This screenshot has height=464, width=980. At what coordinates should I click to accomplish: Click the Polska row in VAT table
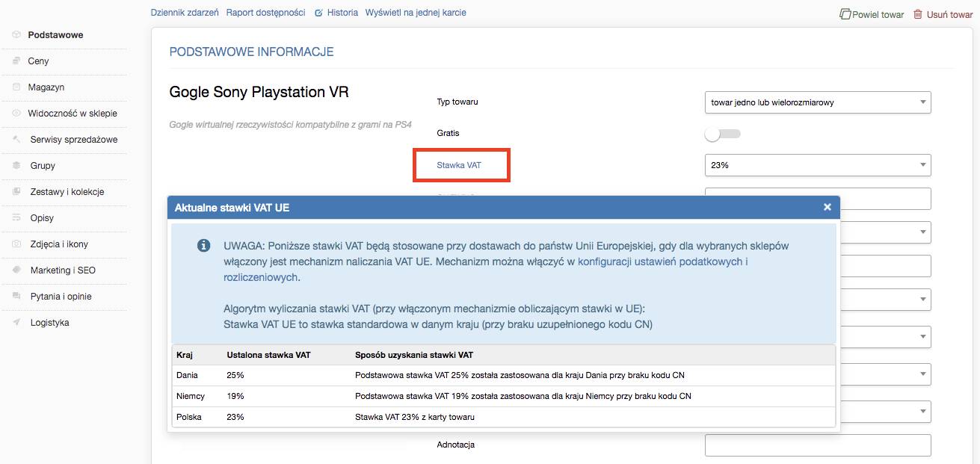[503, 417]
